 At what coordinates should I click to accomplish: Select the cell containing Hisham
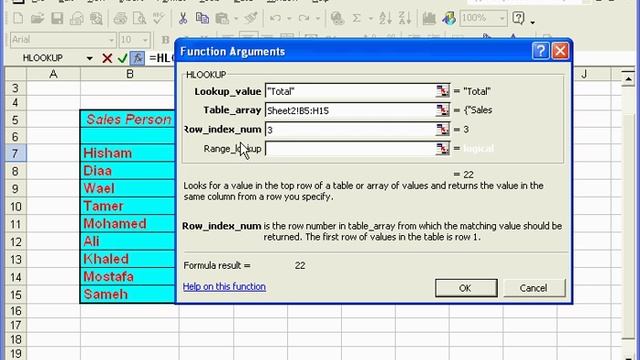pyautogui.click(x=128, y=153)
